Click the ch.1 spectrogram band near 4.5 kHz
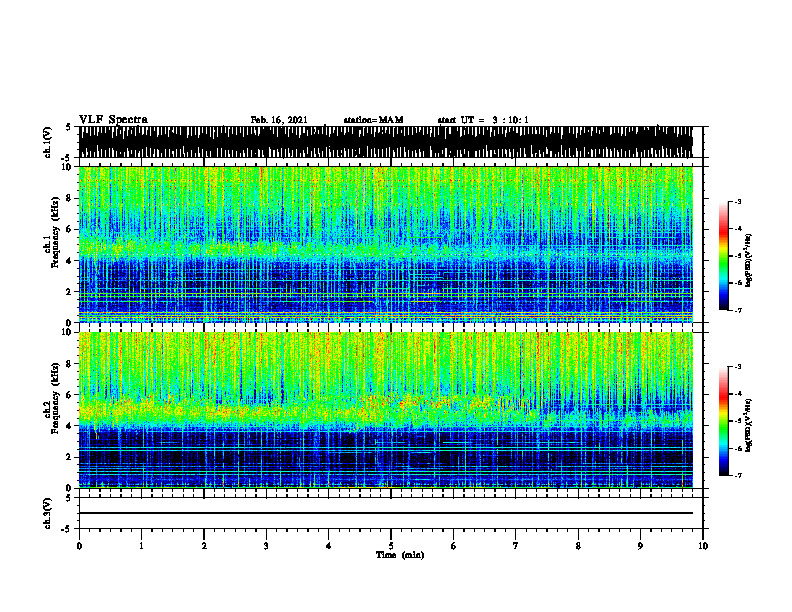This screenshot has width=792, height=612. (x=385, y=251)
